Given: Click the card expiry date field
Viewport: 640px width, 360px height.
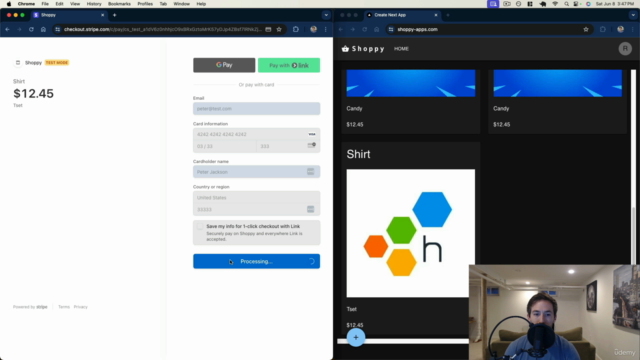Looking at the screenshot, I should click(x=224, y=146).
